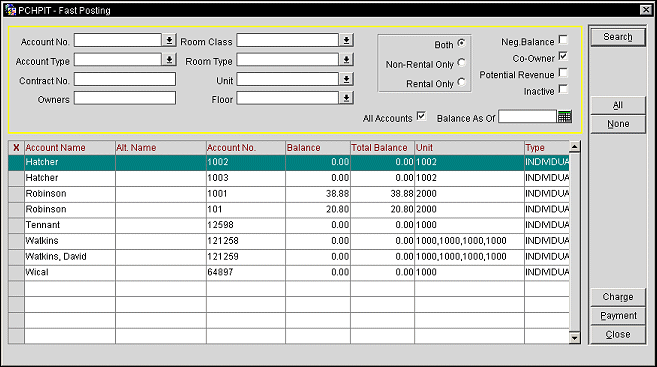
Task: Tick the Potential Revenue checkbox
Action: pyautogui.click(x=563, y=73)
